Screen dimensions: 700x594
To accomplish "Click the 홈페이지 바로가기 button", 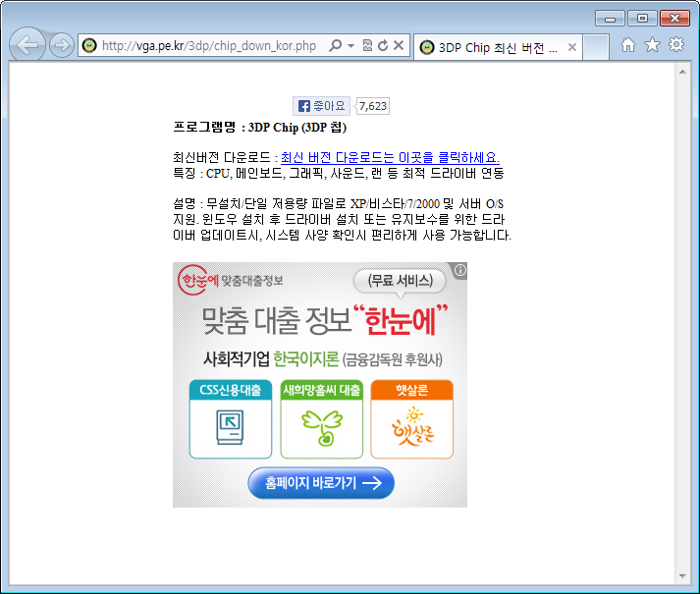I will coord(321,483).
